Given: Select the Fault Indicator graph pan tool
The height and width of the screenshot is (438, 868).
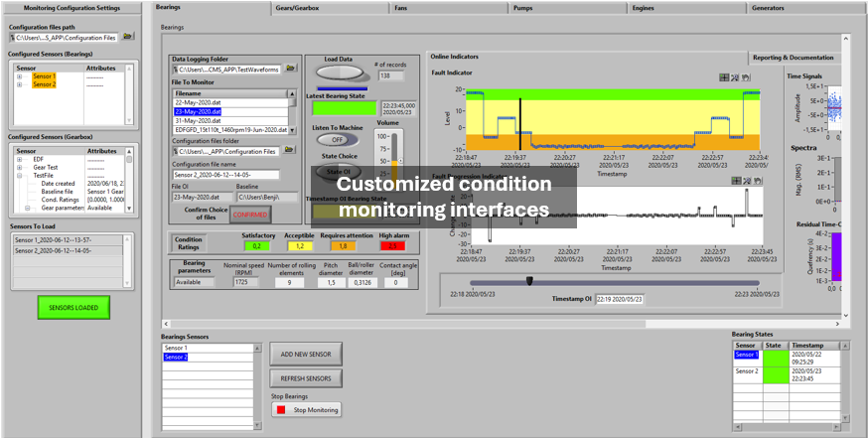Looking at the screenshot, I should coord(747,76).
